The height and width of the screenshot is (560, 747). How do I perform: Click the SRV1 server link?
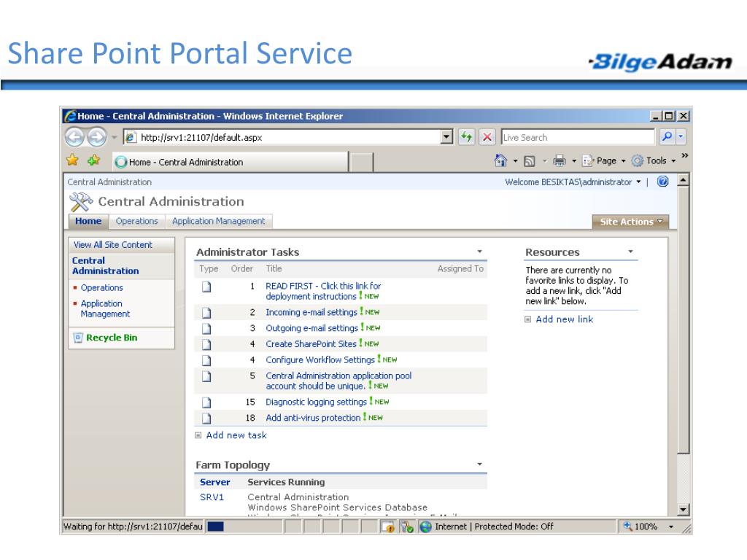pyautogui.click(x=212, y=497)
